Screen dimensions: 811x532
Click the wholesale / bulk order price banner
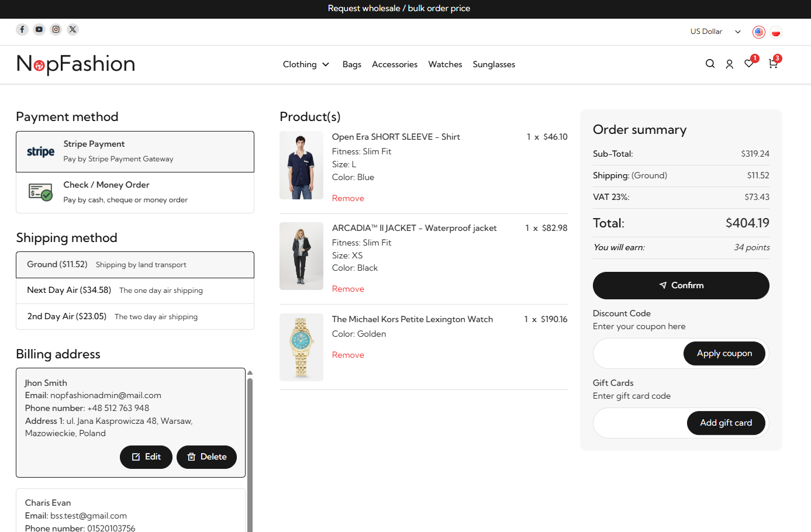pos(399,8)
